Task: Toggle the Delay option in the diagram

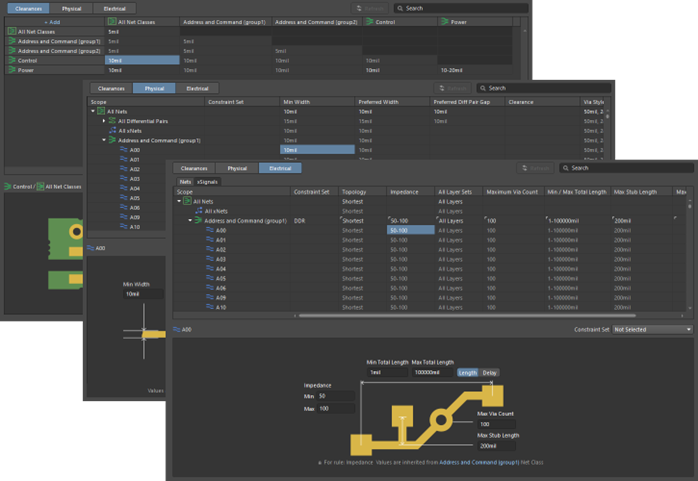Action: 489,372
